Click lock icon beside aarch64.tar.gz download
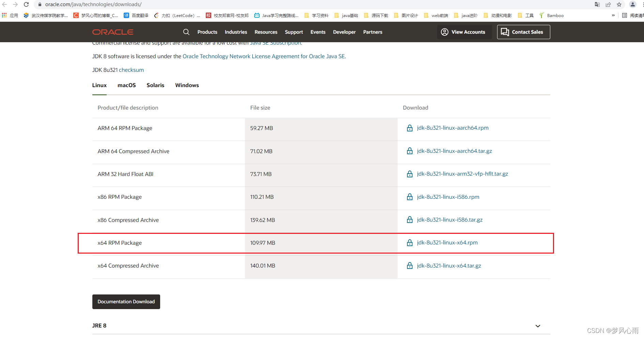The width and height of the screenshot is (644, 337). click(410, 151)
